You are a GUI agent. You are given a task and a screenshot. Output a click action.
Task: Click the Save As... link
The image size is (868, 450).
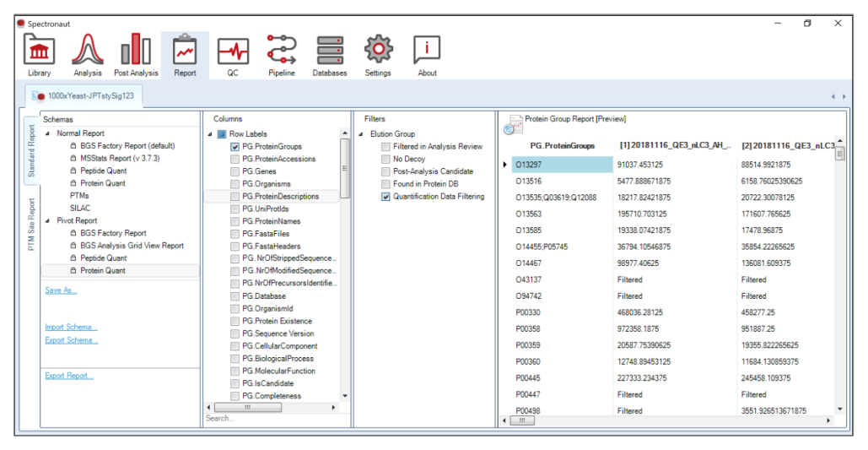pyautogui.click(x=61, y=290)
